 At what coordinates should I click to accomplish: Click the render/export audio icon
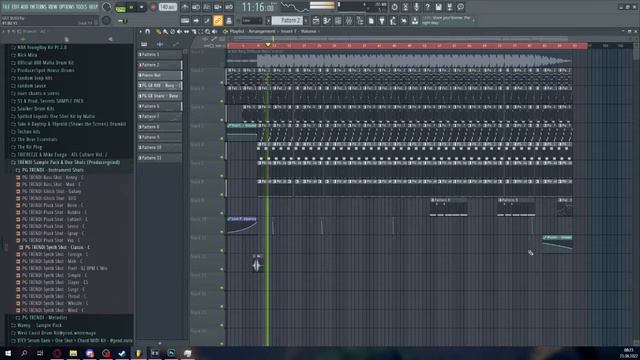click(x=449, y=7)
